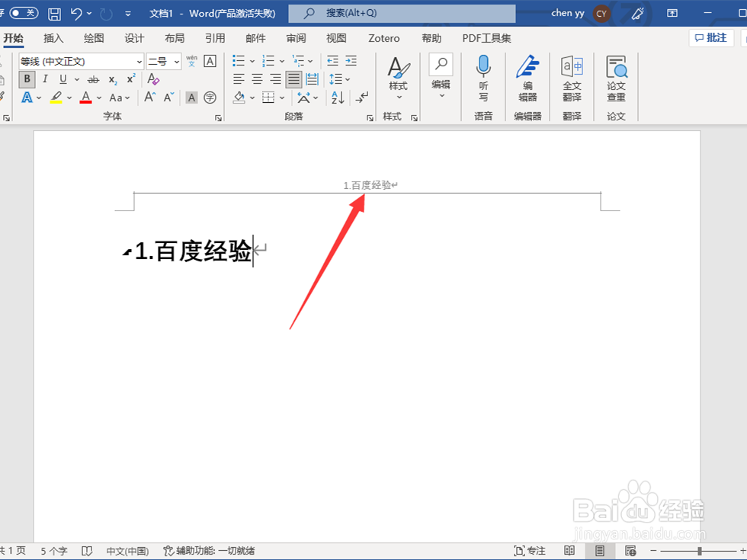Open the PDF工具集 tab
Viewport: 747px width, 560px height.
[486, 38]
